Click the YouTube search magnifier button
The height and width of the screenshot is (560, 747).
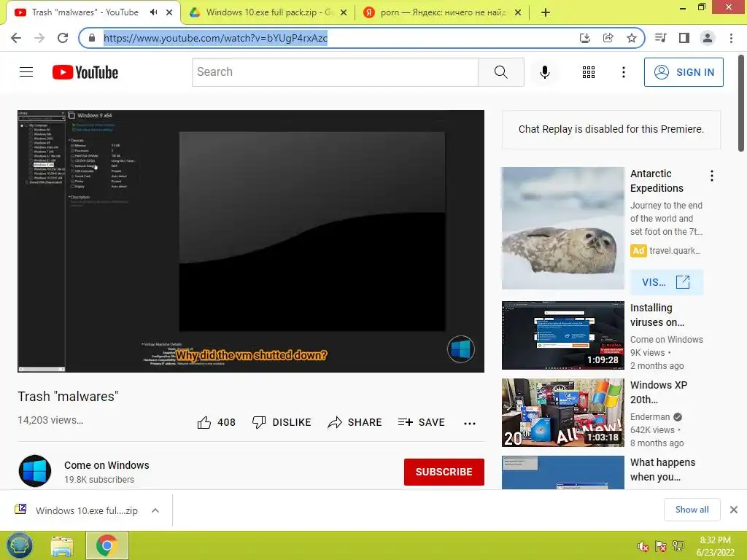click(500, 72)
